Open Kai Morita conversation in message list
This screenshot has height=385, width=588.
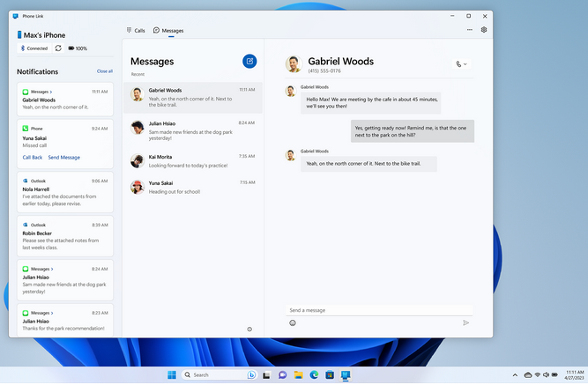[193, 161]
